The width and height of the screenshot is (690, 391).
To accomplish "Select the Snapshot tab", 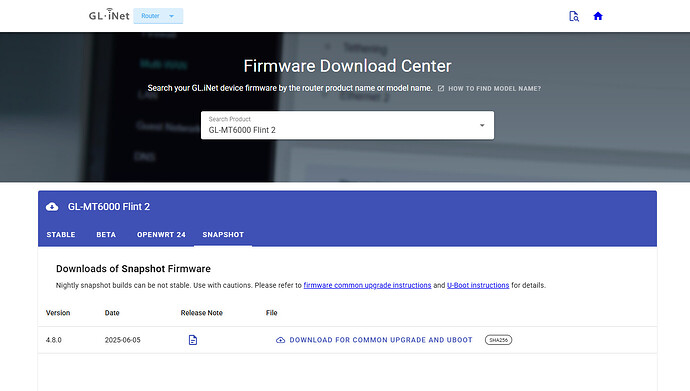I will point(223,234).
